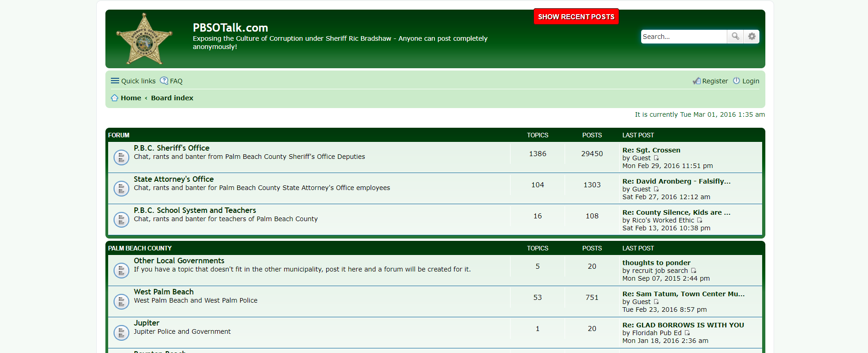The width and height of the screenshot is (868, 353).
Task: Open advanced search gear icon
Action: [x=752, y=37]
